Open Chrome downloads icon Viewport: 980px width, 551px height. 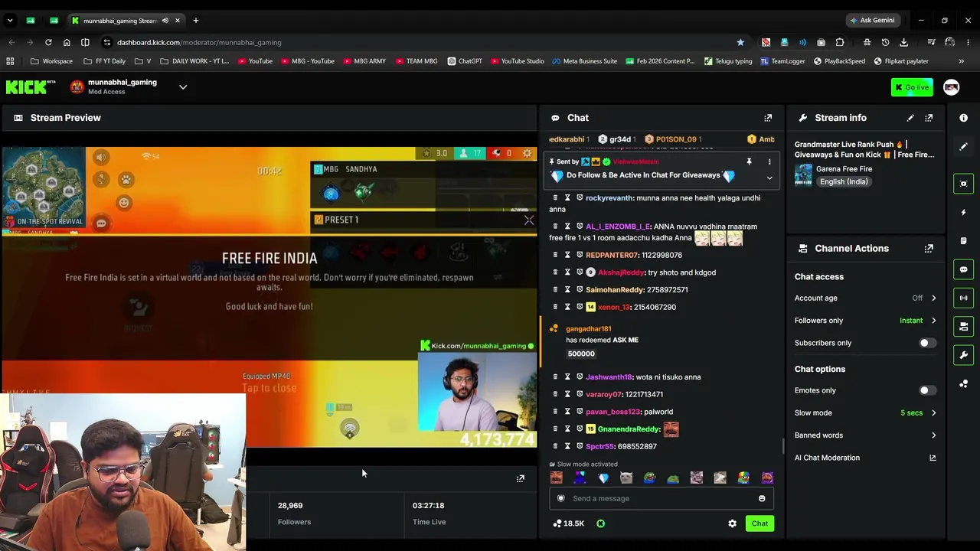[x=903, y=42]
